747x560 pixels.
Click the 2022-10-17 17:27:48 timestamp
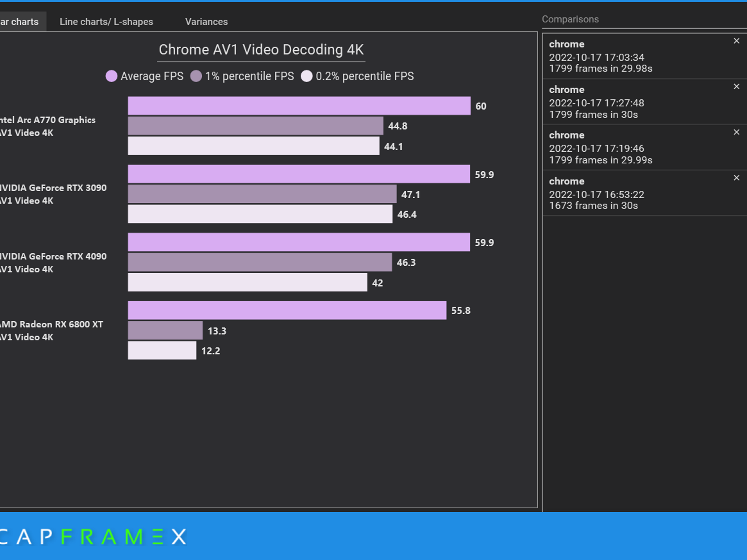click(596, 103)
